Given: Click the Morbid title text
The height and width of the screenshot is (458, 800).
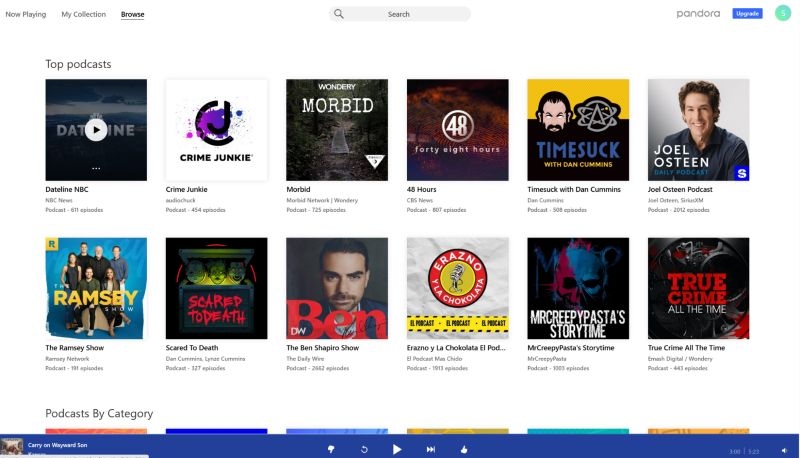Looking at the screenshot, I should (298, 189).
